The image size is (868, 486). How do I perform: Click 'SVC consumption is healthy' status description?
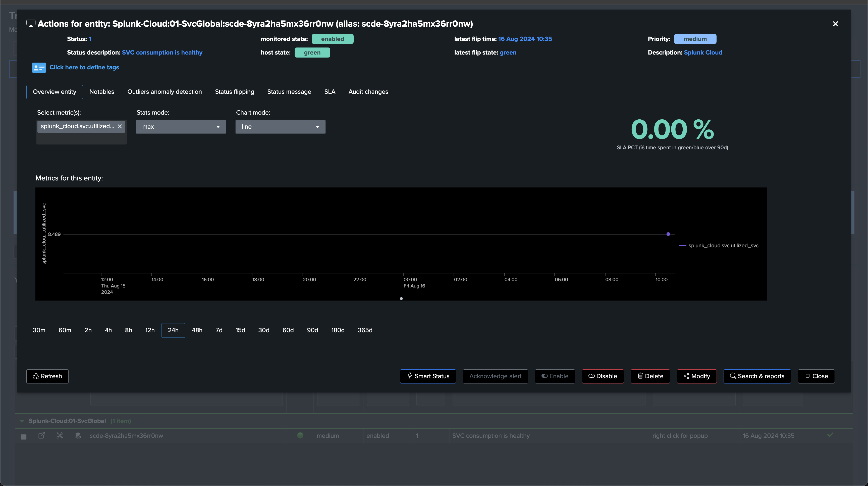pyautogui.click(x=162, y=53)
